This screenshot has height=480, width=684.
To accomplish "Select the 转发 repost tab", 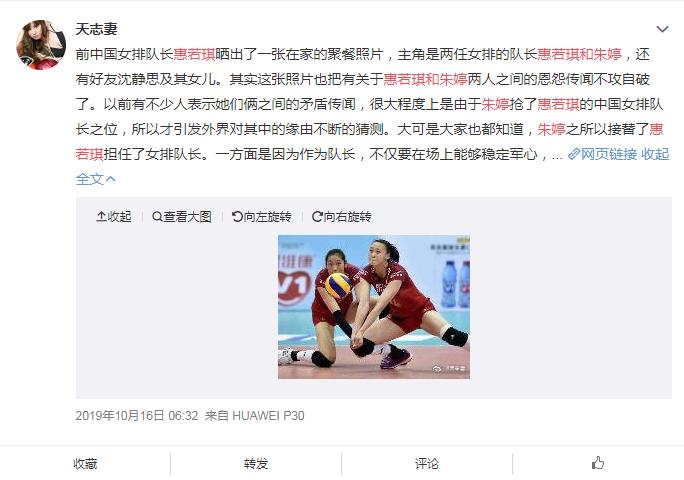I will tap(256, 463).
